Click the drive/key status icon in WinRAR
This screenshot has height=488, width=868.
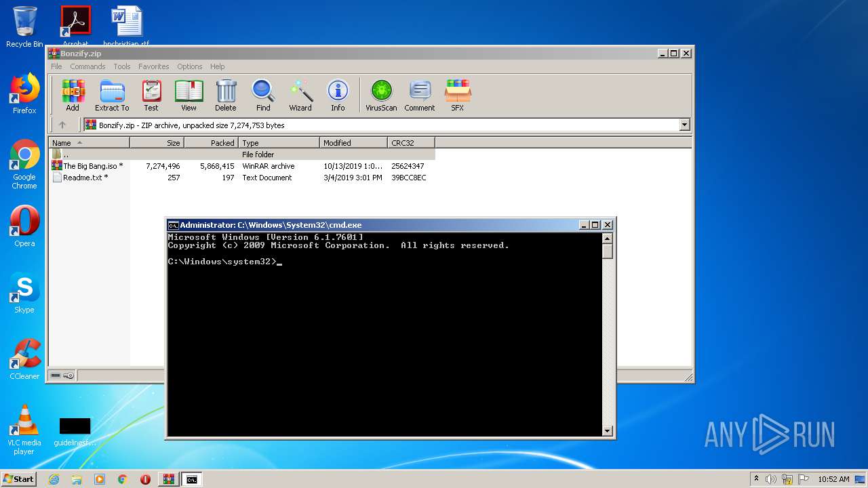62,375
